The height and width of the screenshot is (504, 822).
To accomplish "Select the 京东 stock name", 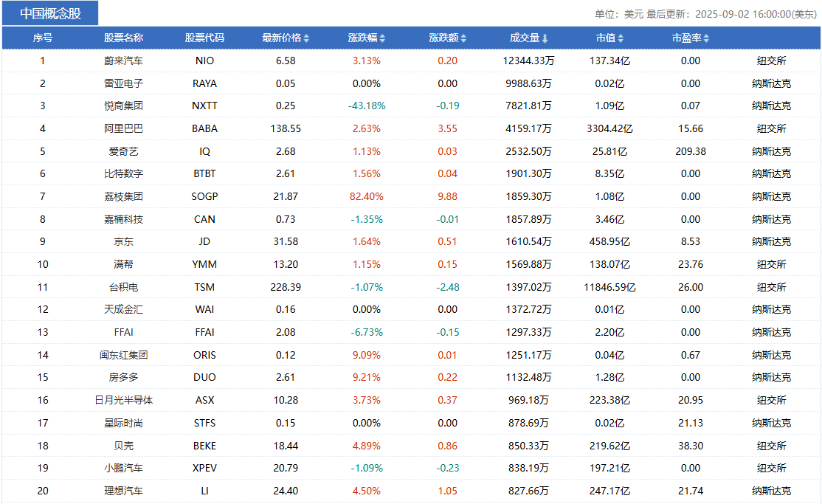I will click(x=123, y=242).
